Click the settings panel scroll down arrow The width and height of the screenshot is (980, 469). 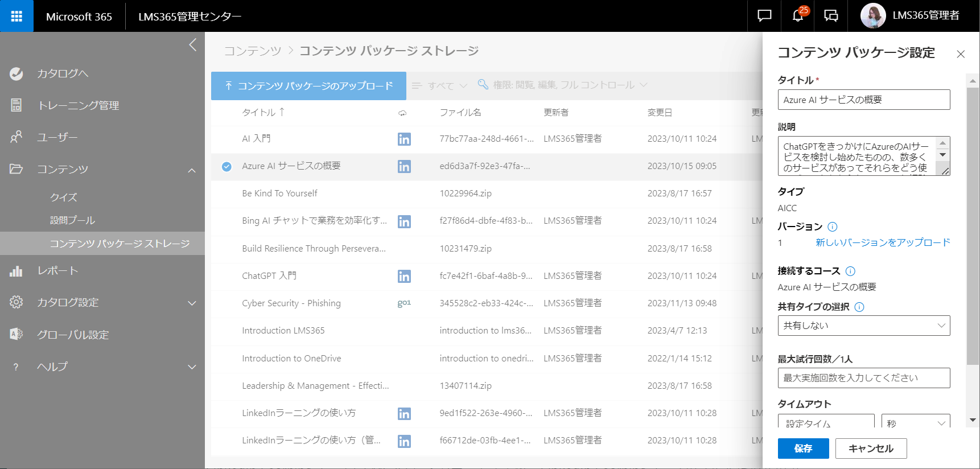pos(973,420)
